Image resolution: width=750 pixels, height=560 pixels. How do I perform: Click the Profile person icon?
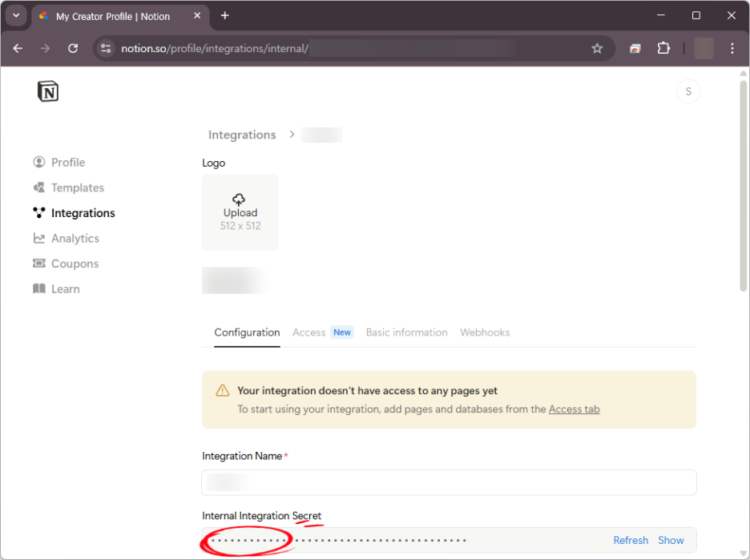point(39,162)
